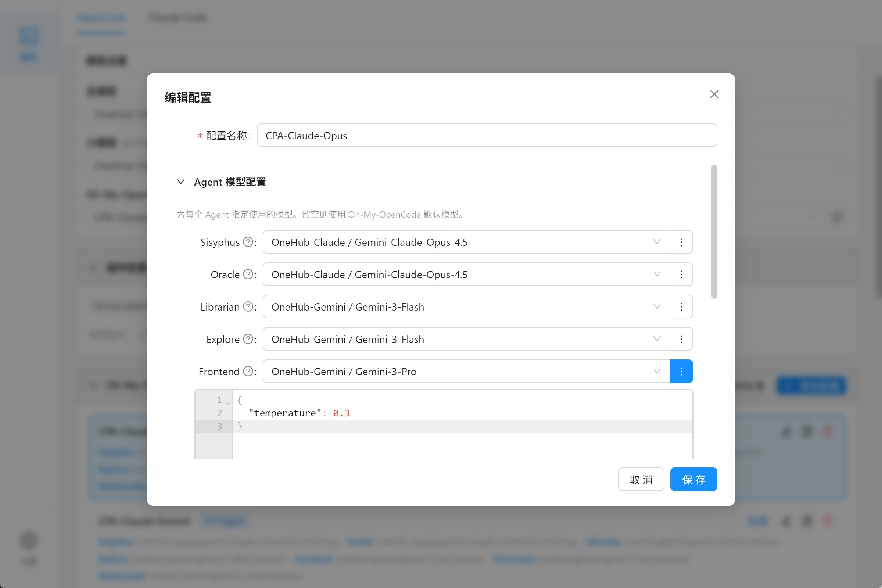This screenshot has width=882, height=588.
Task: Click Explore row three-dot more options icon
Action: click(x=681, y=339)
